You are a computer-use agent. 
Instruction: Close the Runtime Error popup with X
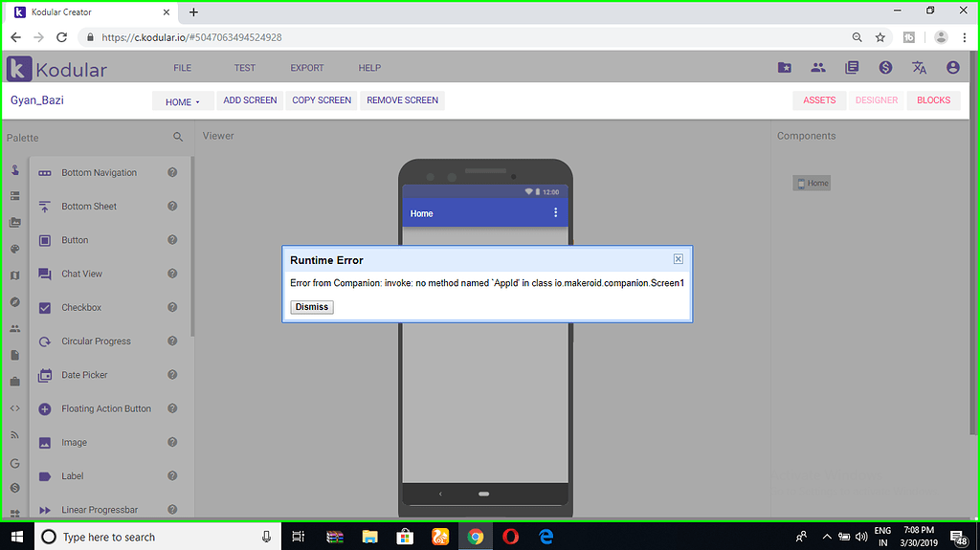[x=679, y=259]
